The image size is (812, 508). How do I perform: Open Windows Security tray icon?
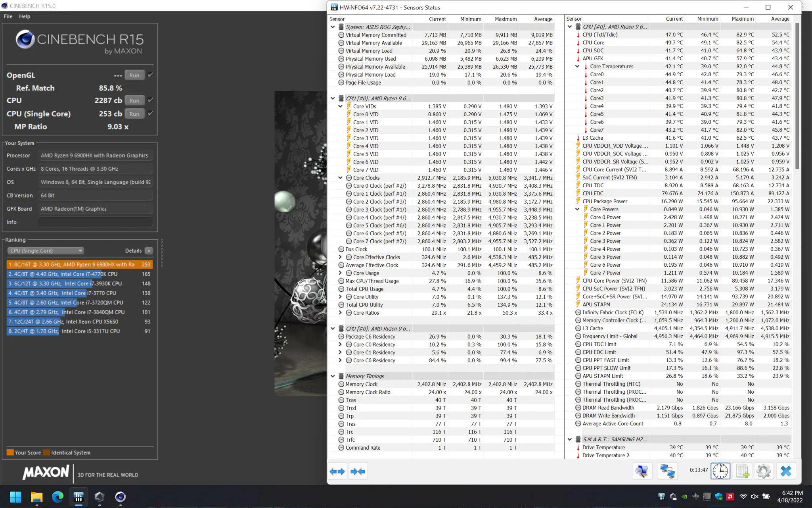coord(719,496)
